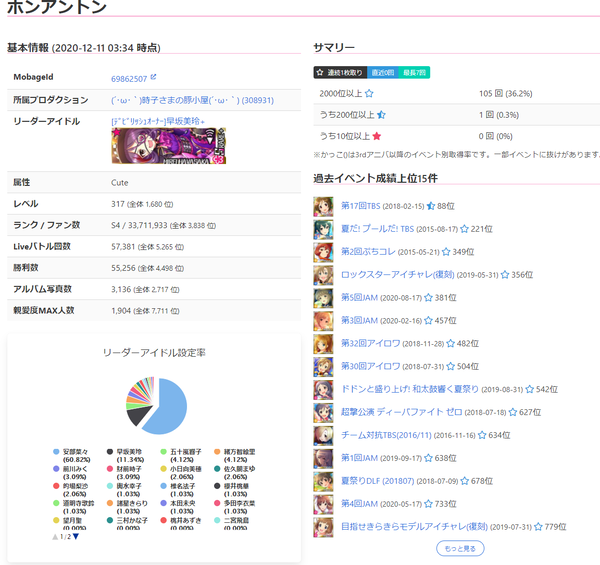Click the dark pie slice for 早坂美玲
The width and height of the screenshot is (600, 565).
pos(137,415)
